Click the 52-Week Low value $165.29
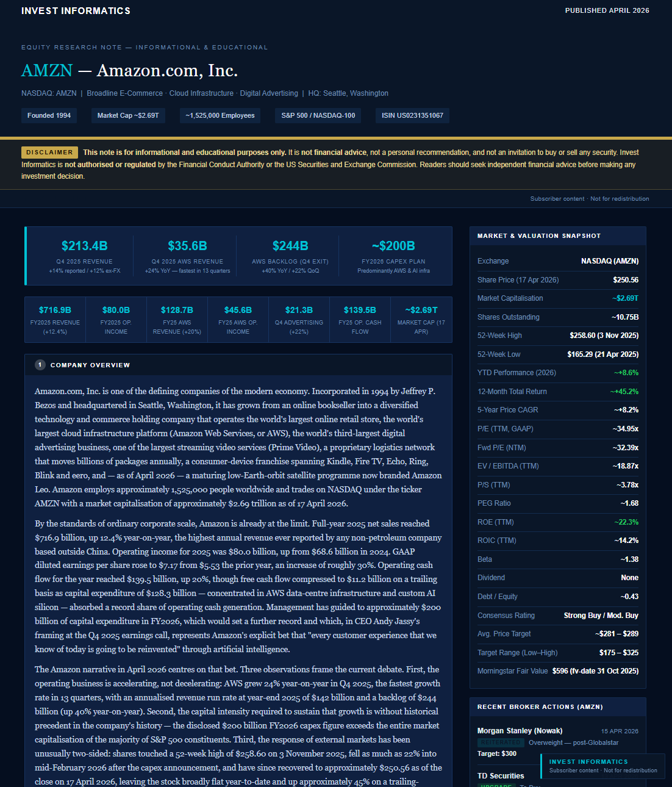The height and width of the screenshot is (787, 672). click(x=603, y=354)
